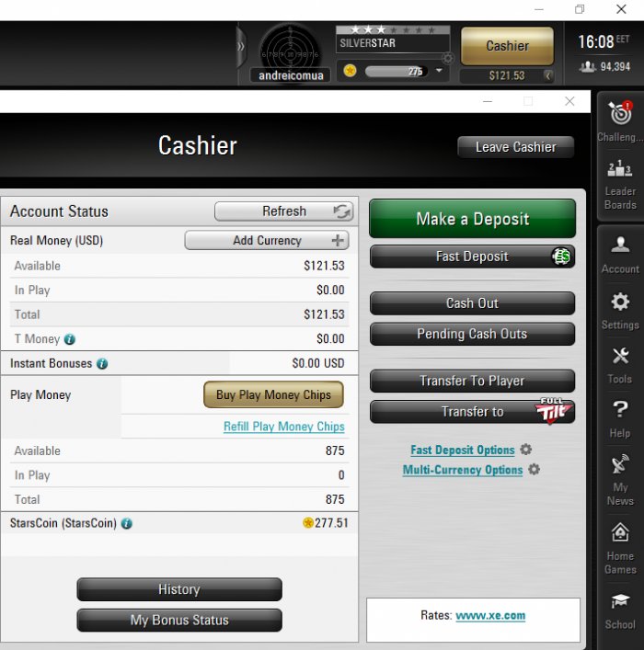Open Leader Boards in the sidebar
Image resolution: width=644 pixels, height=650 pixels.
620,169
